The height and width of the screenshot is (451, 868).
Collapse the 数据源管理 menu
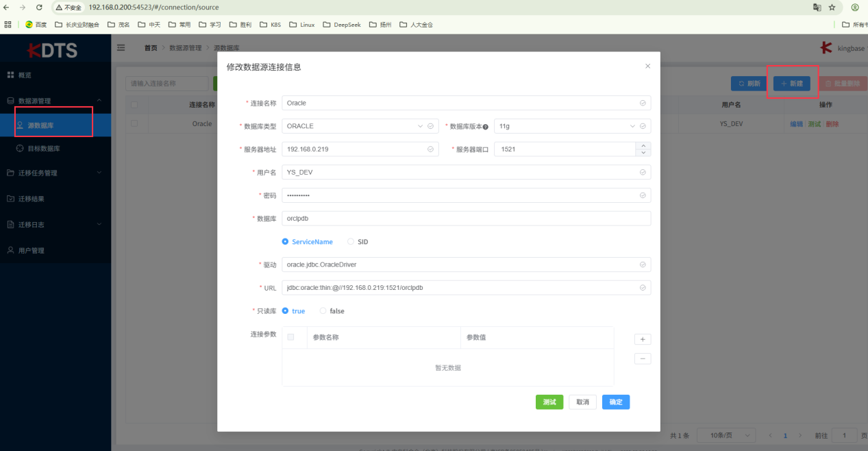pos(55,101)
